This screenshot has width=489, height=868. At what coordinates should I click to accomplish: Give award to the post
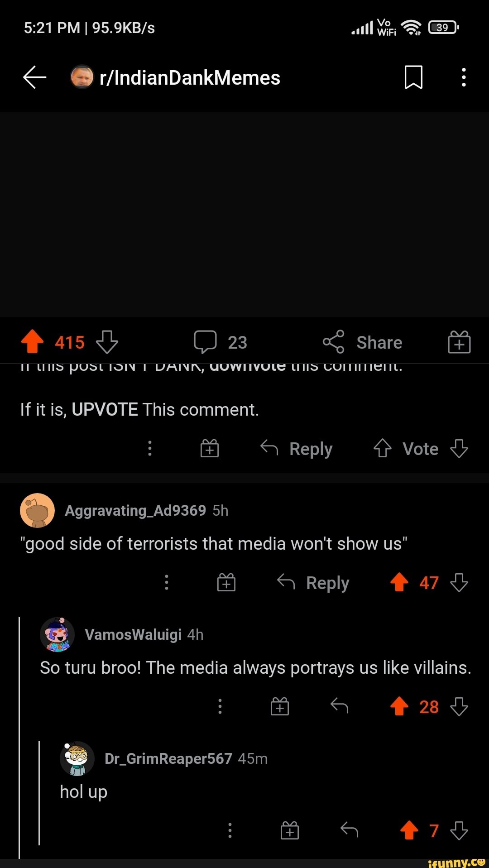point(459,342)
